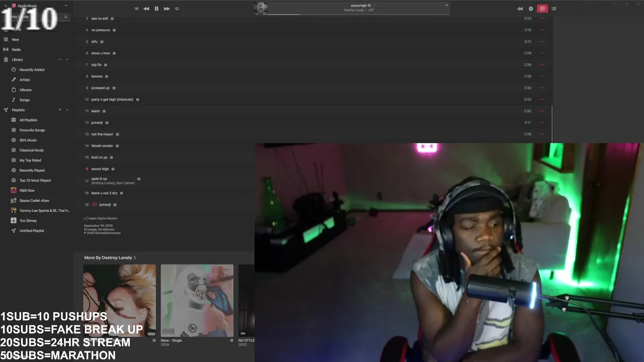Add a new playlist with plus icon
Image resolution: width=644 pixels, height=362 pixels.
click(60, 110)
